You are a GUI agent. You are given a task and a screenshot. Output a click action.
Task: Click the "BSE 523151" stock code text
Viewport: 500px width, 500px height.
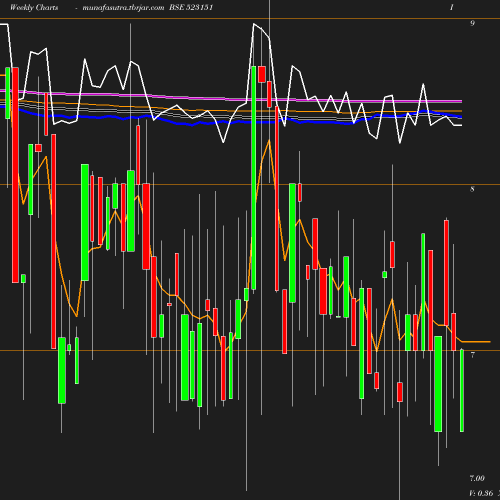[x=191, y=7]
